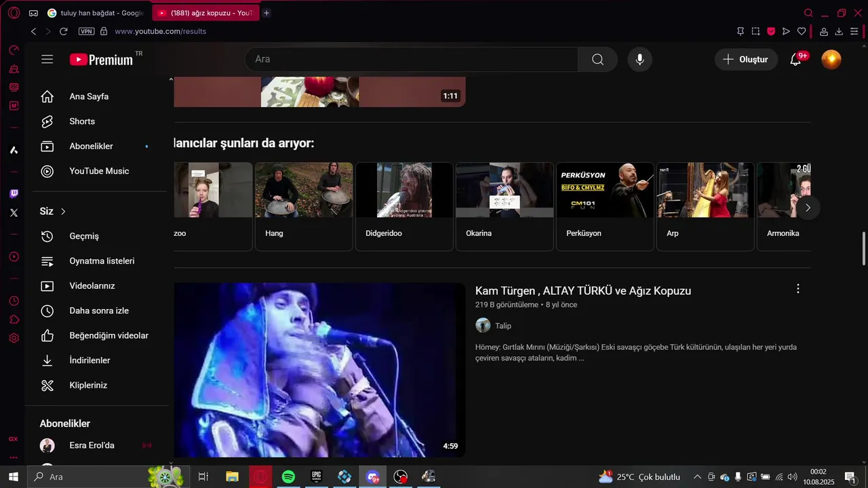This screenshot has height=488, width=868.
Task: Open Opera easy setup sliders icon
Action: tap(854, 31)
